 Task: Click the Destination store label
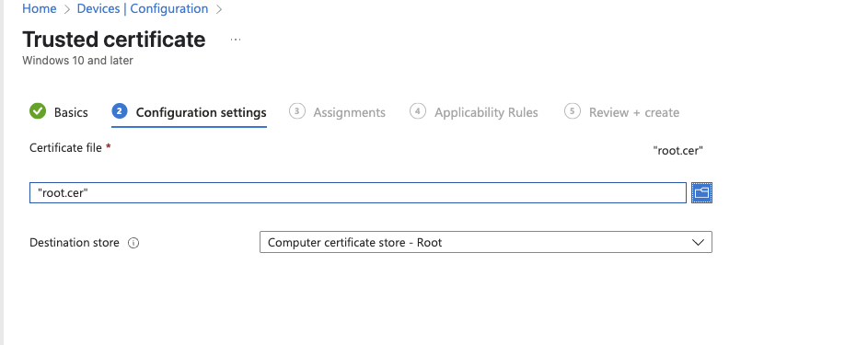(75, 243)
